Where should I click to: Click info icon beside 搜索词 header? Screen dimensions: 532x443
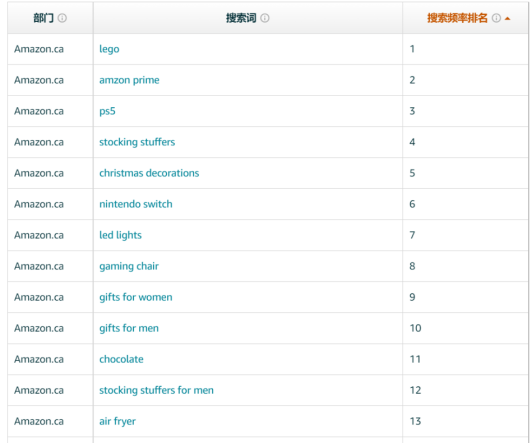coord(265,18)
